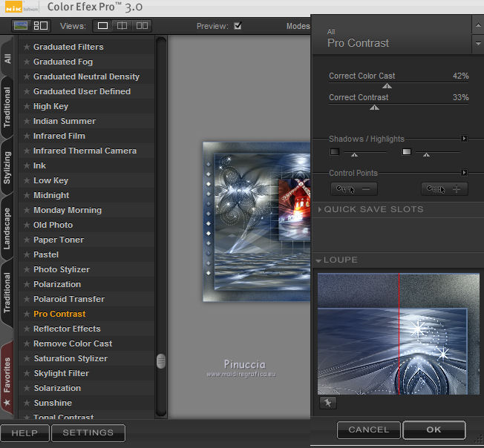
Task: Add a negative control point
Action: pos(354,188)
